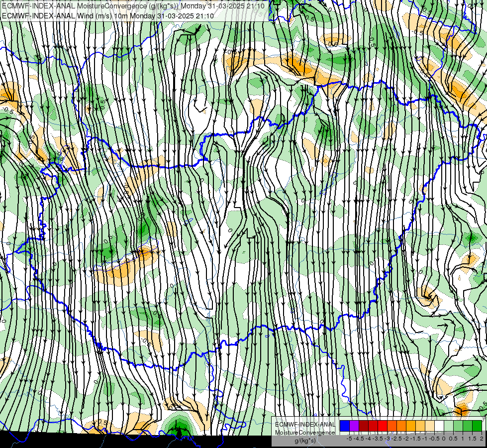Click the '-3.5' legend scale label
Screen dimensions: 487x448
(378, 439)
